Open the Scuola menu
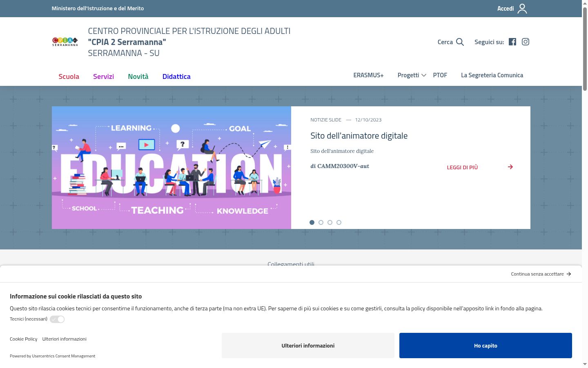The width and height of the screenshot is (588, 368). click(69, 76)
